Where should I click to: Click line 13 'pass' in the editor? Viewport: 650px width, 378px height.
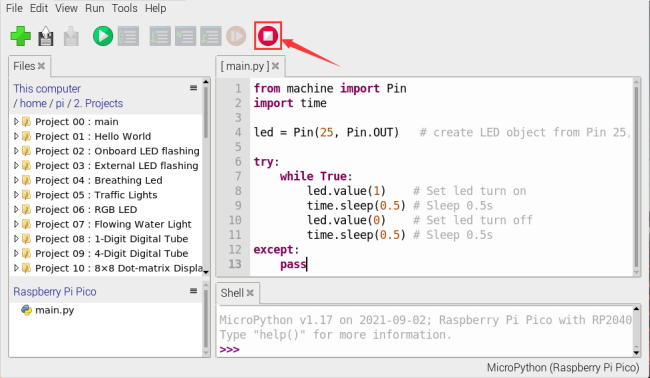(293, 264)
